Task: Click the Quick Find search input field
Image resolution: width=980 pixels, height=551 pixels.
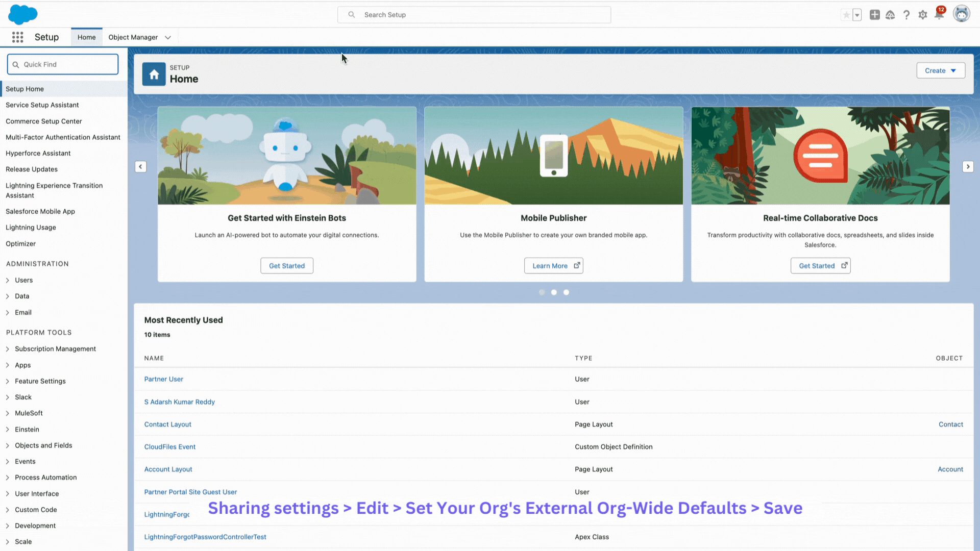Action: (x=63, y=64)
